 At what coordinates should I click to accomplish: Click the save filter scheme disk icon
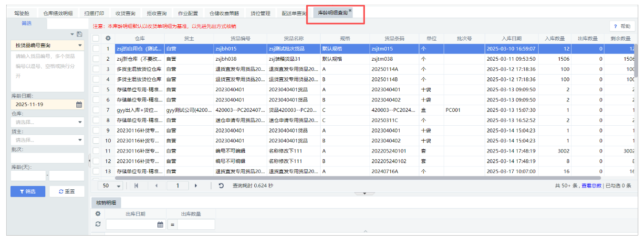point(79,34)
